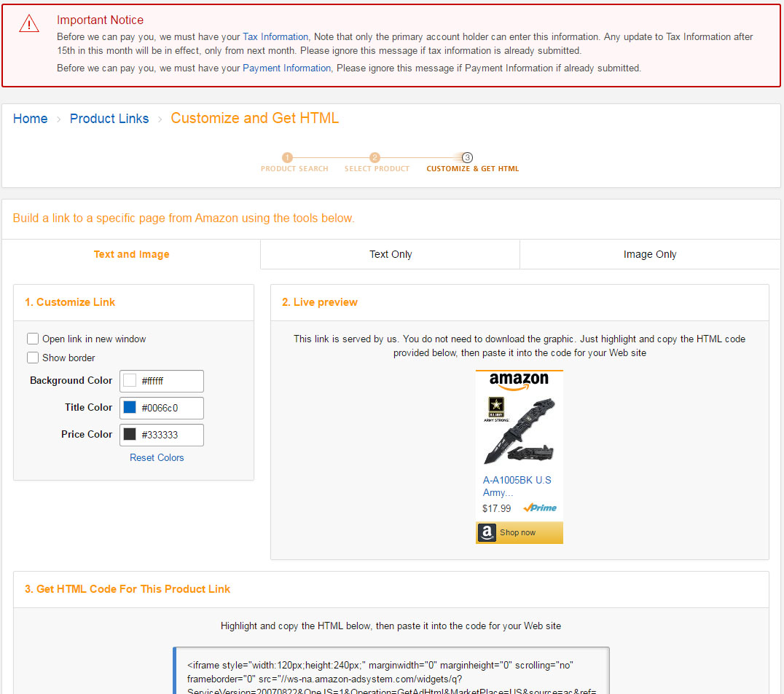Viewport: 784px width, 694px height.
Task: Go to Select Product step label
Action: click(x=377, y=169)
